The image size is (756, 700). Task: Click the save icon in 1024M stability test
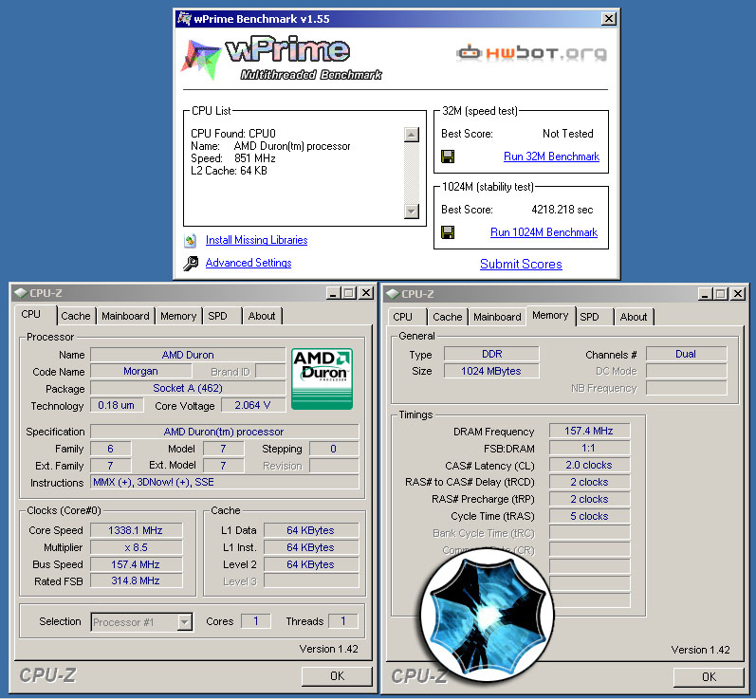pyautogui.click(x=448, y=232)
